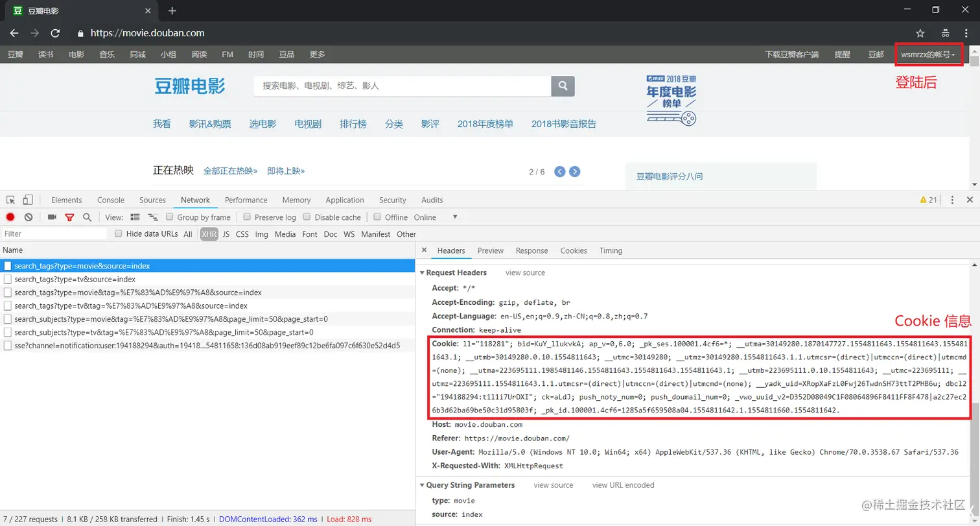Click the browser address bar URL

click(148, 33)
